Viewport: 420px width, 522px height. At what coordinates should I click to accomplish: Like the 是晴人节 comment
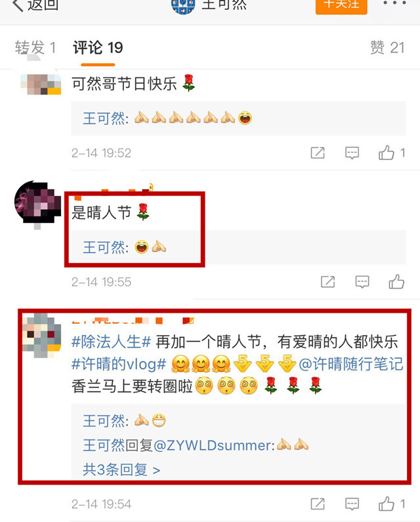pyautogui.click(x=396, y=281)
